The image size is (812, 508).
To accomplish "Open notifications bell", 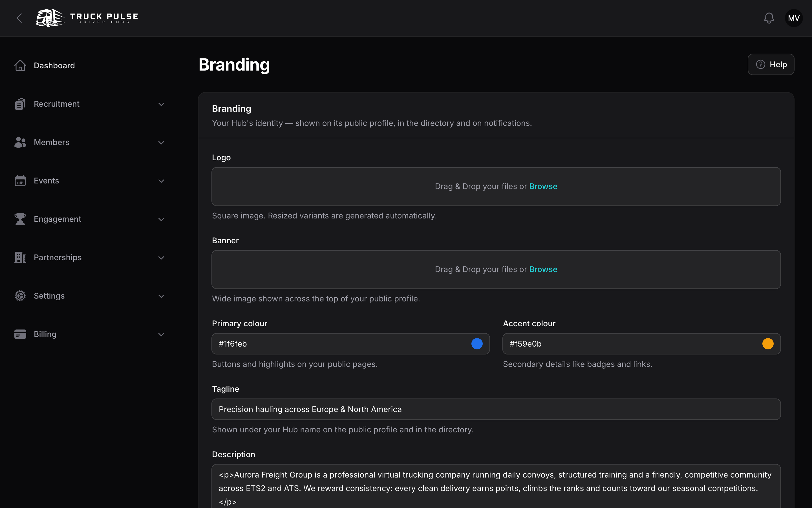I will (x=769, y=18).
